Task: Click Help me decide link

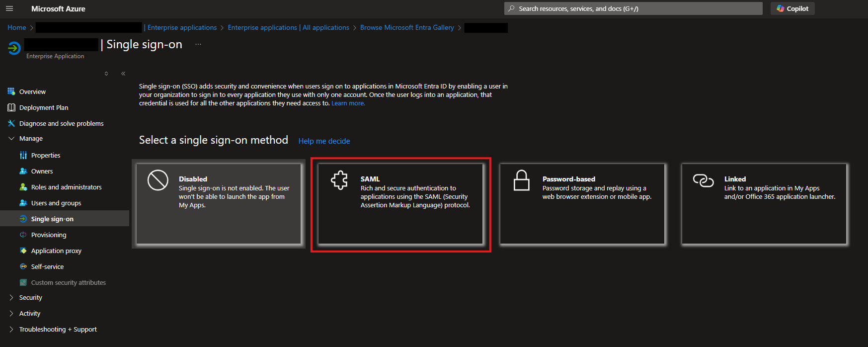Action: (x=324, y=141)
